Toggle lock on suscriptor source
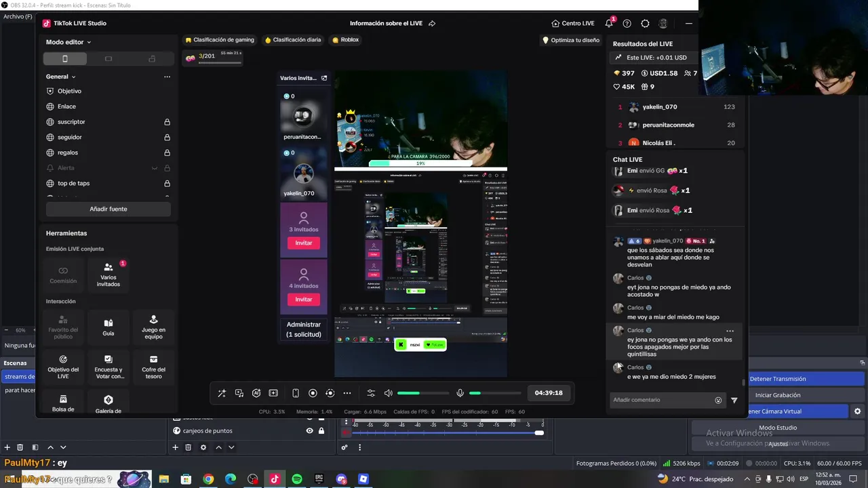Viewport: 868px width, 488px height. [x=167, y=122]
